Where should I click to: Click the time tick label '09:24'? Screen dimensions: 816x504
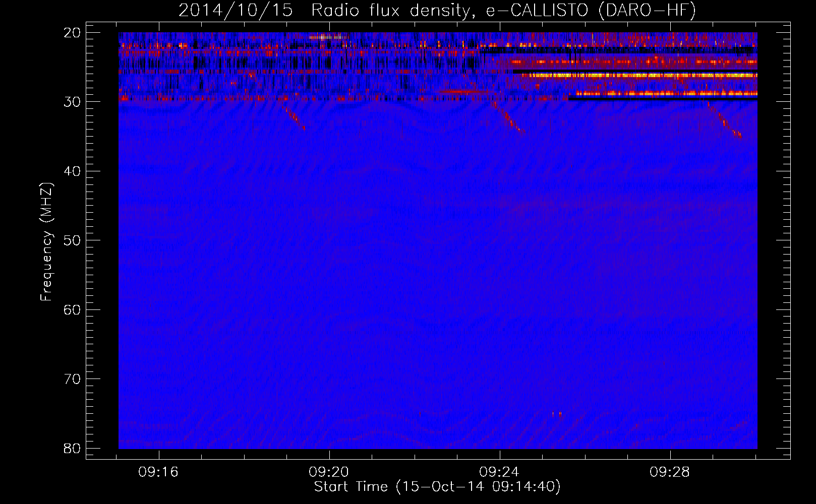(499, 472)
